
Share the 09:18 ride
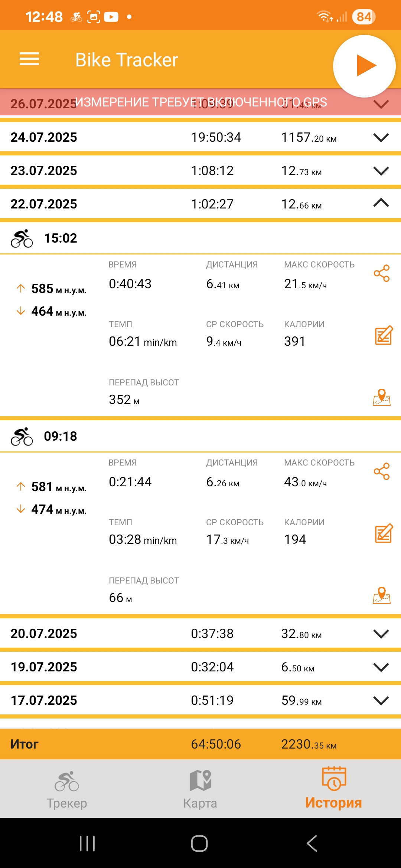(382, 471)
